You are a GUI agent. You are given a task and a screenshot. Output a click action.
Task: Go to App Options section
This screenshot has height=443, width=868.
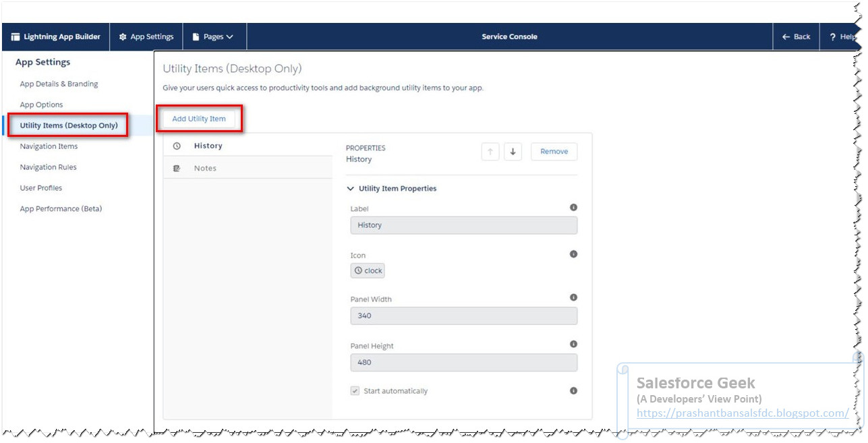click(x=42, y=105)
